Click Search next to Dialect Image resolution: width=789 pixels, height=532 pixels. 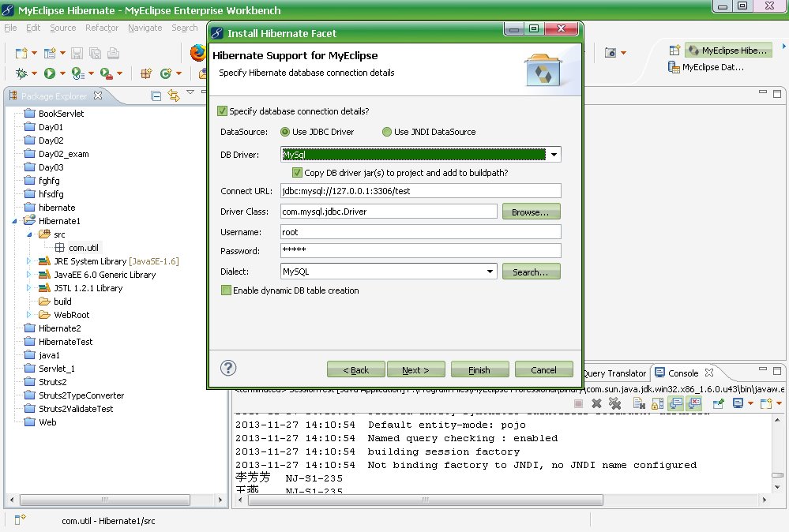coord(531,272)
